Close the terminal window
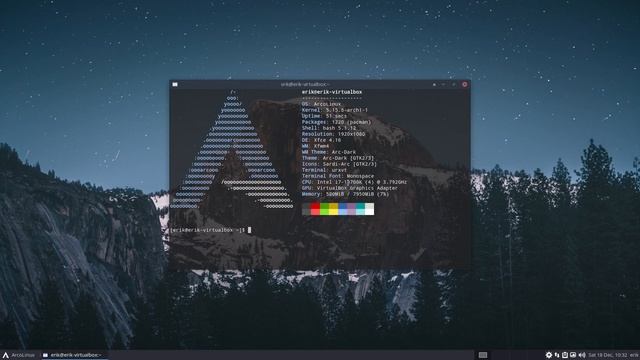Screen dimensions: 640x360 tap(464, 84)
